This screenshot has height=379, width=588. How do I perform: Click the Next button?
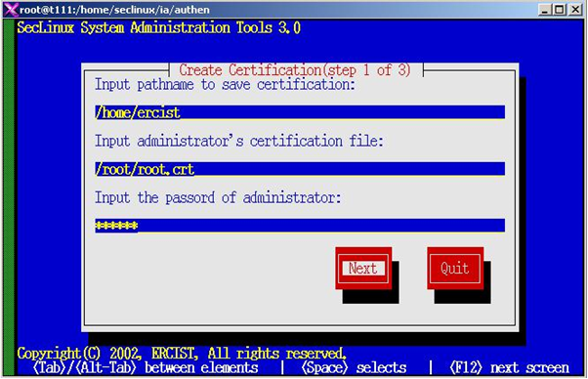pyautogui.click(x=363, y=268)
